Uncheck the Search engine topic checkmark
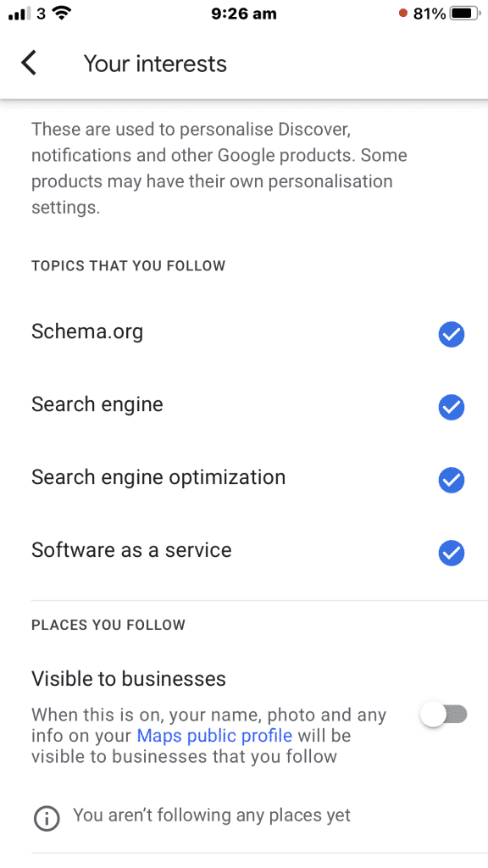This screenshot has width=488, height=868. pyautogui.click(x=452, y=408)
